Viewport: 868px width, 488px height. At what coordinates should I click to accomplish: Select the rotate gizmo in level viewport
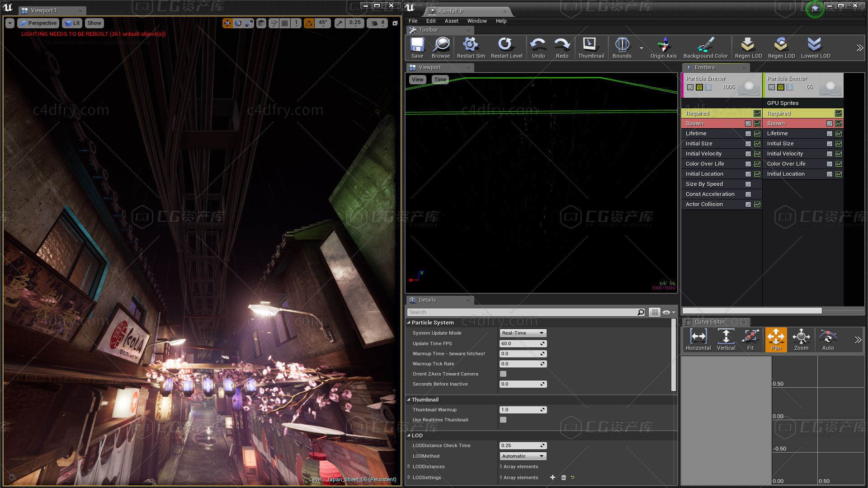[x=238, y=23]
